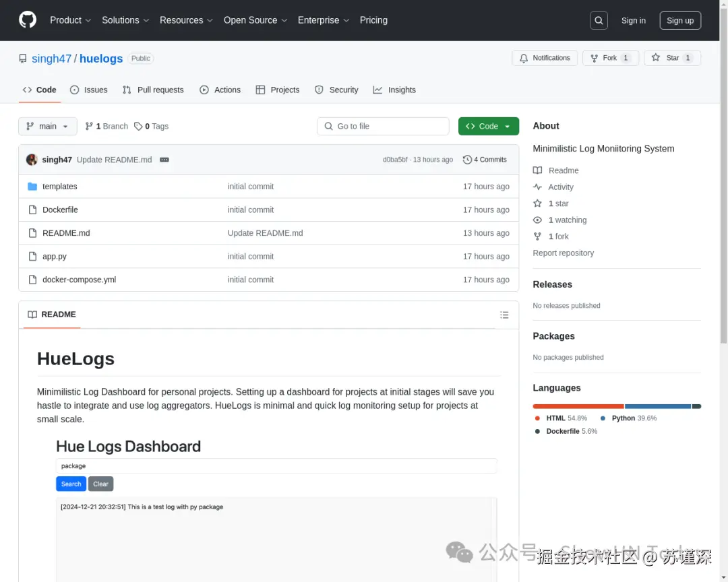Viewport: 728px width, 582px height.
Task: Click the Dockerfile file icon
Action: 32,209
